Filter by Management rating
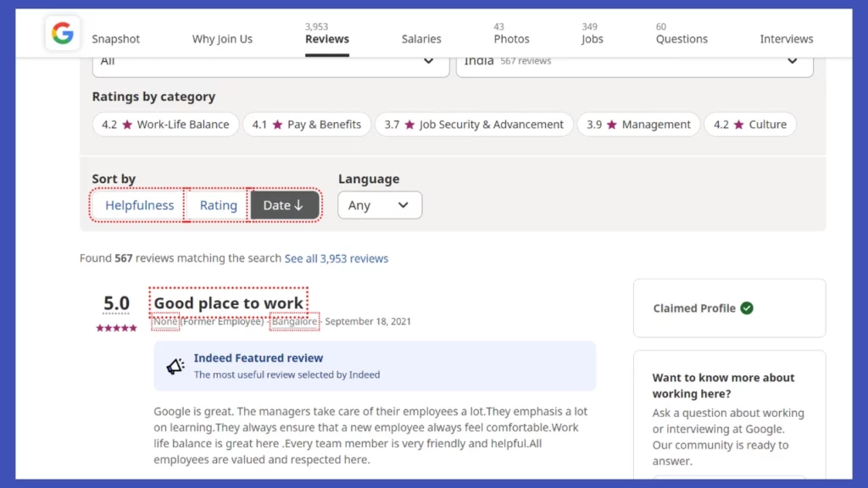The width and height of the screenshot is (868, 488). click(x=639, y=125)
